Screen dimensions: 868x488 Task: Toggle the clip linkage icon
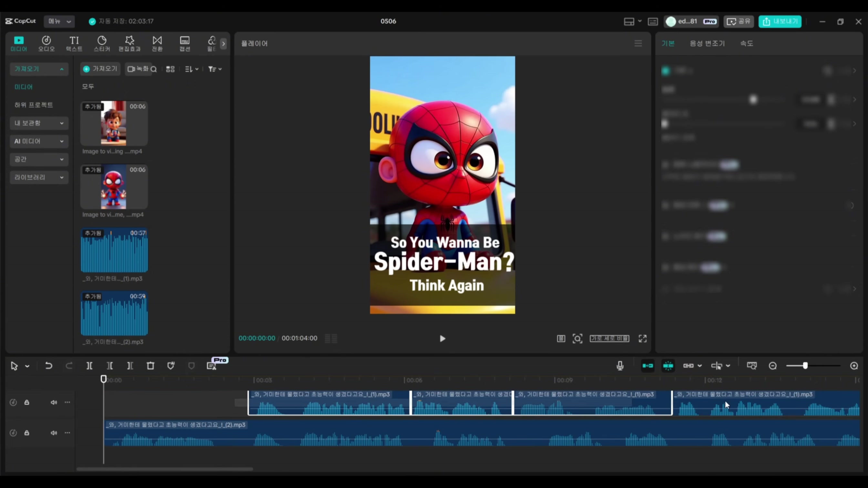pyautogui.click(x=688, y=366)
